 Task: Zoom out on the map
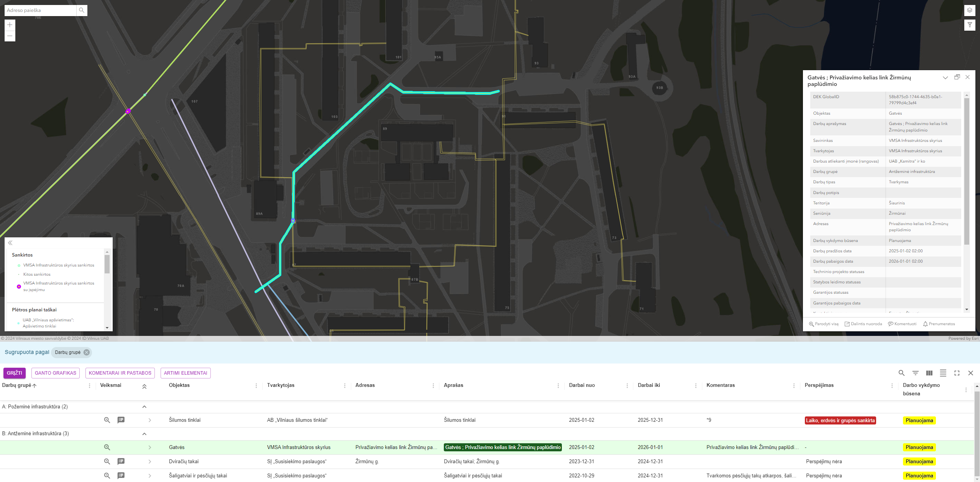click(x=10, y=36)
